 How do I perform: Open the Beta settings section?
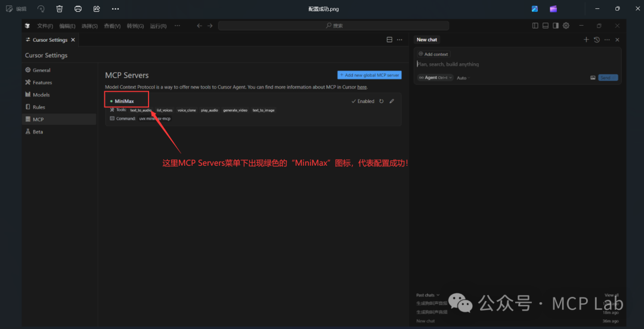point(59,132)
